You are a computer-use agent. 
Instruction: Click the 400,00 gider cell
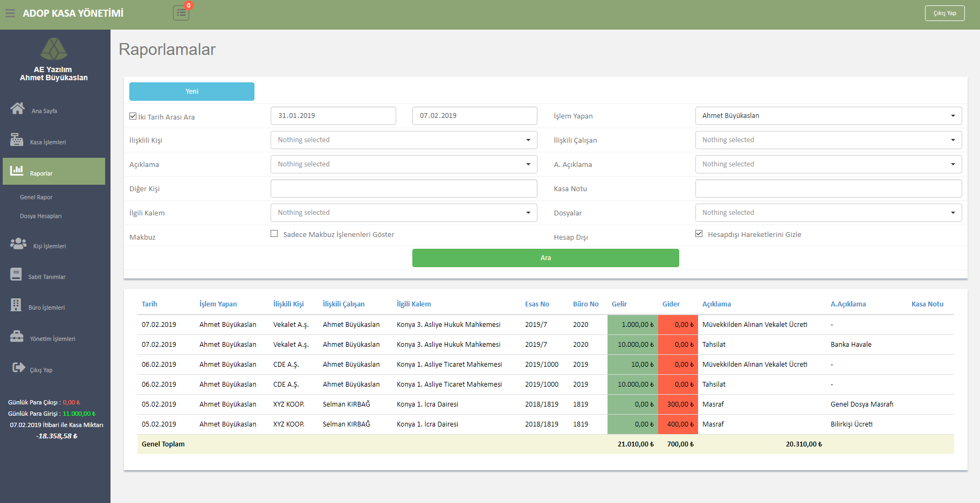tap(678, 424)
